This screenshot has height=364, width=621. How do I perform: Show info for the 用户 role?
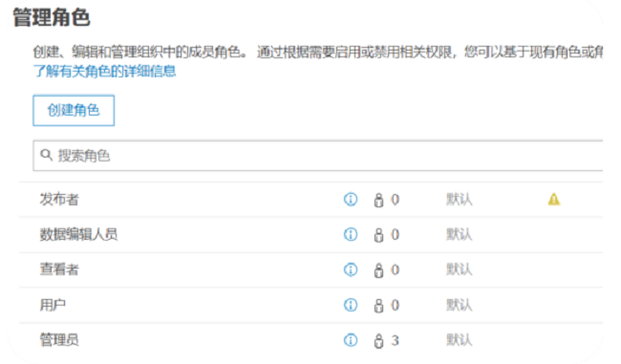(x=351, y=305)
